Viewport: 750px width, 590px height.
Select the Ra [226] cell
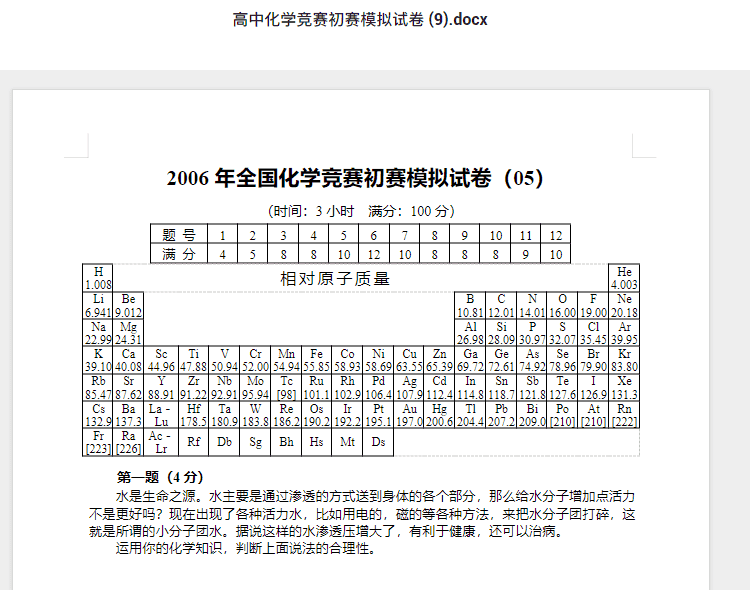click(128, 442)
